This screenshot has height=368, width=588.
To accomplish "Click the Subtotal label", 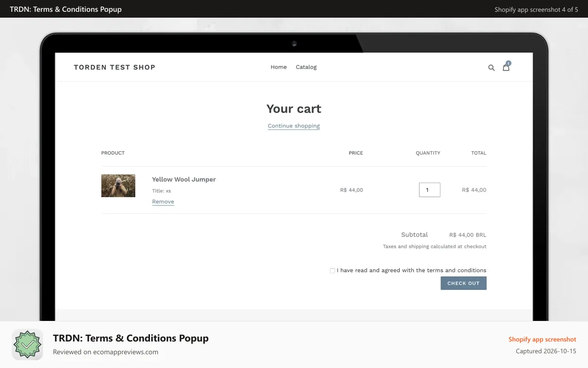I will point(415,235).
